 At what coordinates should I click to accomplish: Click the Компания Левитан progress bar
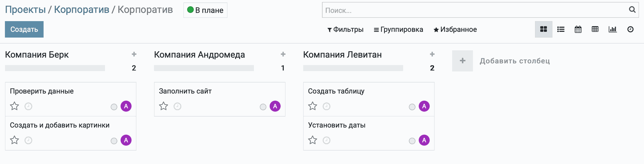(x=353, y=68)
